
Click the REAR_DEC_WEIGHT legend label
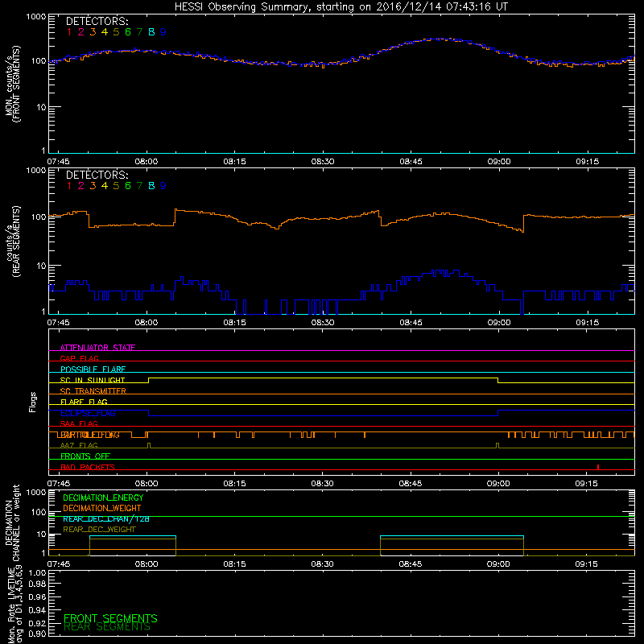click(99, 530)
